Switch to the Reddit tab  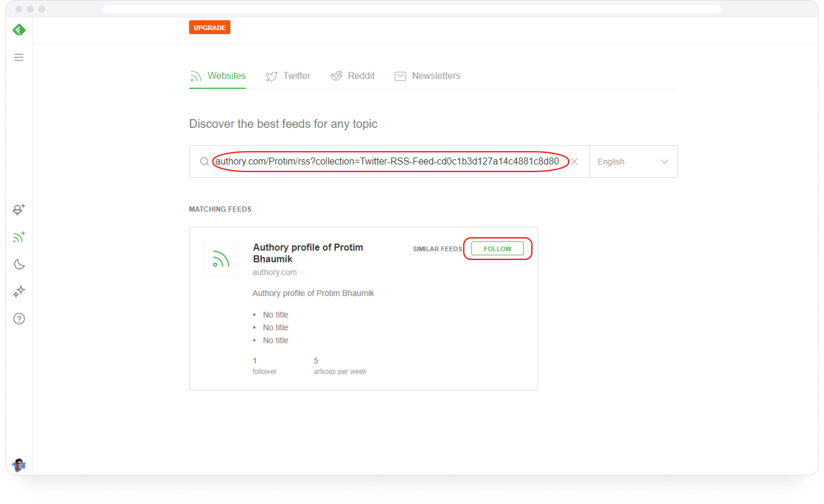[x=352, y=76]
